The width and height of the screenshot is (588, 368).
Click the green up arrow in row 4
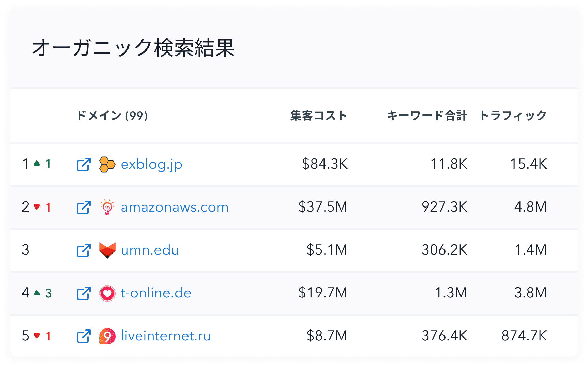(37, 293)
